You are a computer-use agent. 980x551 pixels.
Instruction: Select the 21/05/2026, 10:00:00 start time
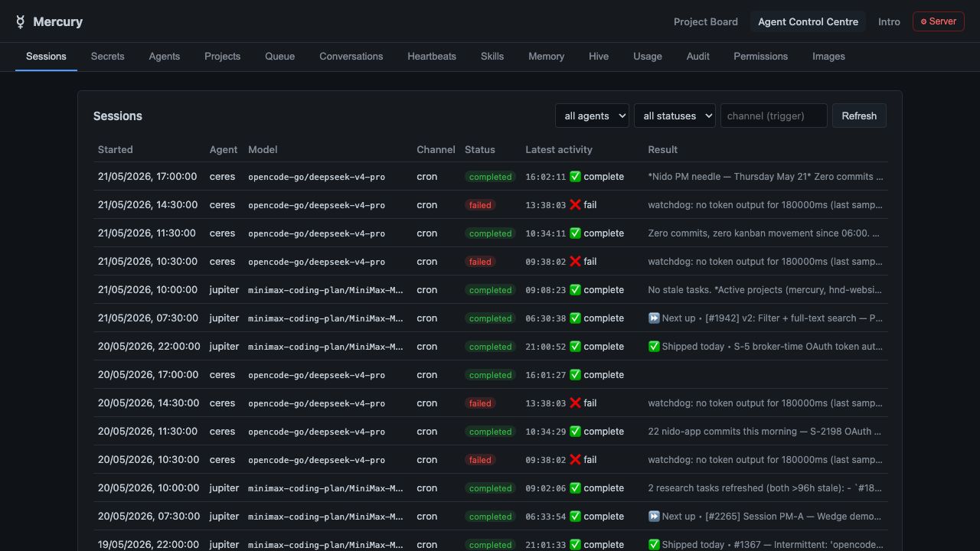148,289
